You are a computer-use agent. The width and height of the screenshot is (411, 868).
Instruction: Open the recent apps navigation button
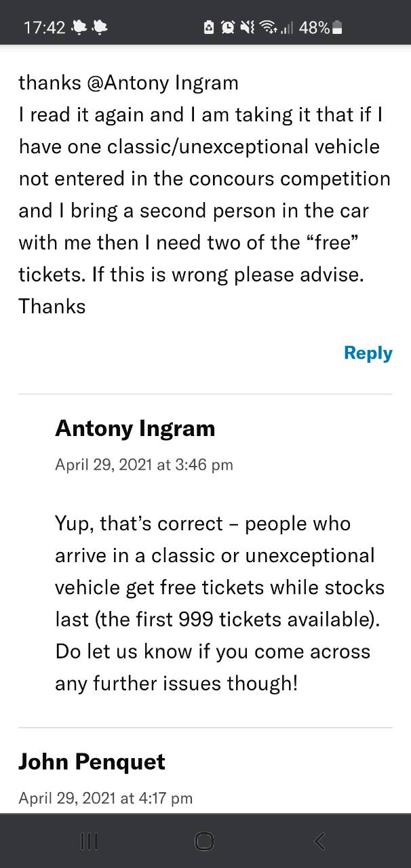(x=89, y=842)
